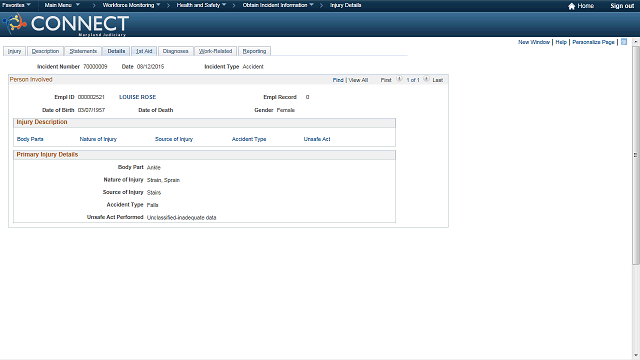
Task: Click the Source of Injury value Stairs
Action: tap(154, 193)
